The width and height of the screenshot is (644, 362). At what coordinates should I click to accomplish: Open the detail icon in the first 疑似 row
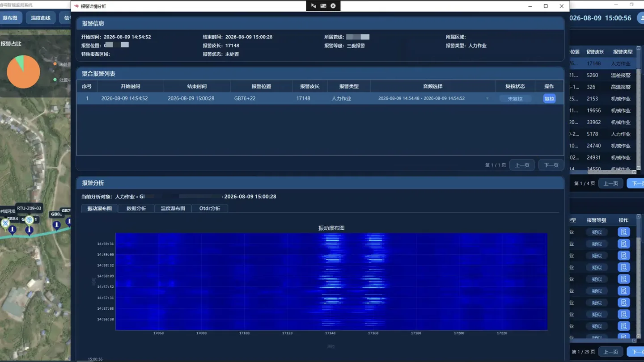click(623, 232)
